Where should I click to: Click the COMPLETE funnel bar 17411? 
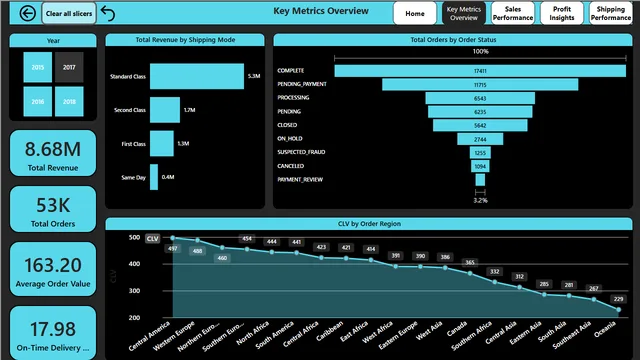[480, 71]
